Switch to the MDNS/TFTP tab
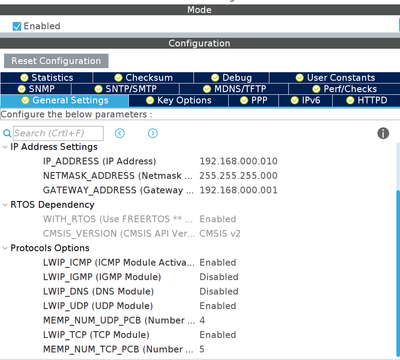The height and width of the screenshot is (360, 400). click(234, 89)
